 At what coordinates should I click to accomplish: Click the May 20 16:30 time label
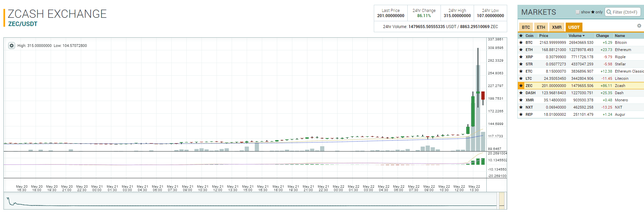point(22,188)
